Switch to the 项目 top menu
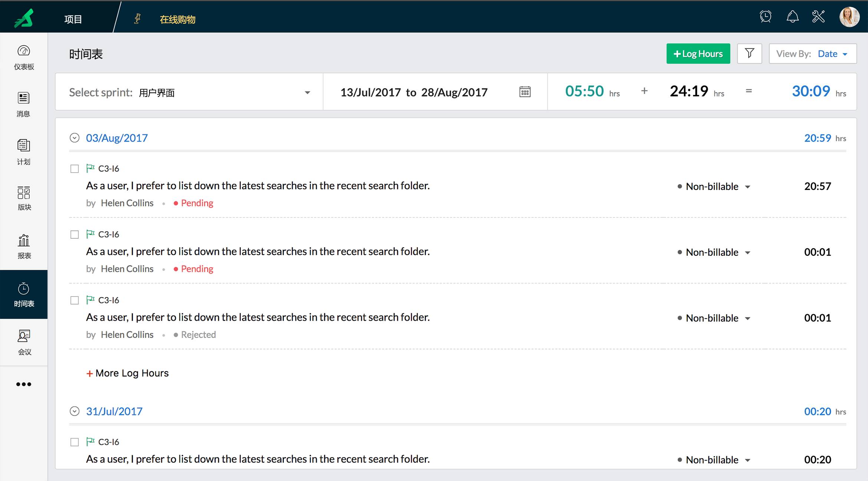Screen dimensions: 868x481 point(73,19)
